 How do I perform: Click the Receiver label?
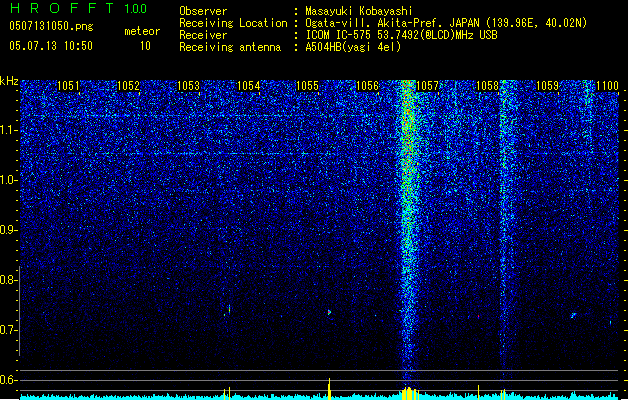[x=203, y=35]
